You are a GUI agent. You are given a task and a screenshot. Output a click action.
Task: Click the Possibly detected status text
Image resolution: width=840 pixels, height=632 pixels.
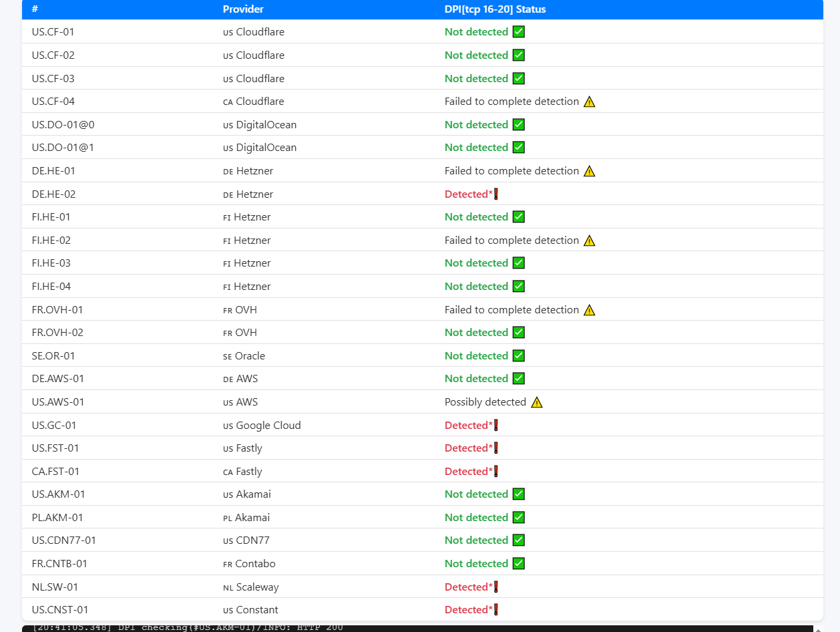[485, 402]
